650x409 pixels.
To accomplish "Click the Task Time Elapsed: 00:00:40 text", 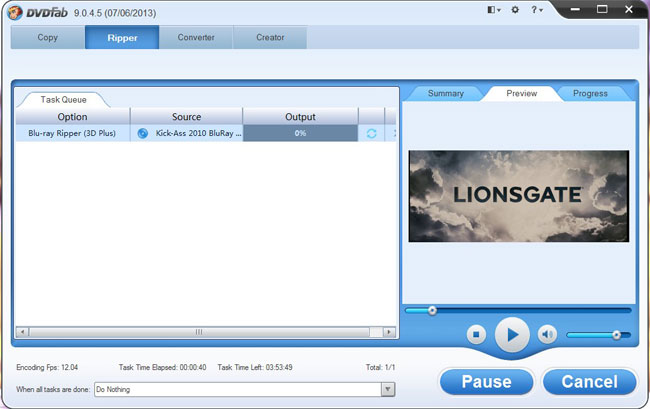I will (162, 367).
